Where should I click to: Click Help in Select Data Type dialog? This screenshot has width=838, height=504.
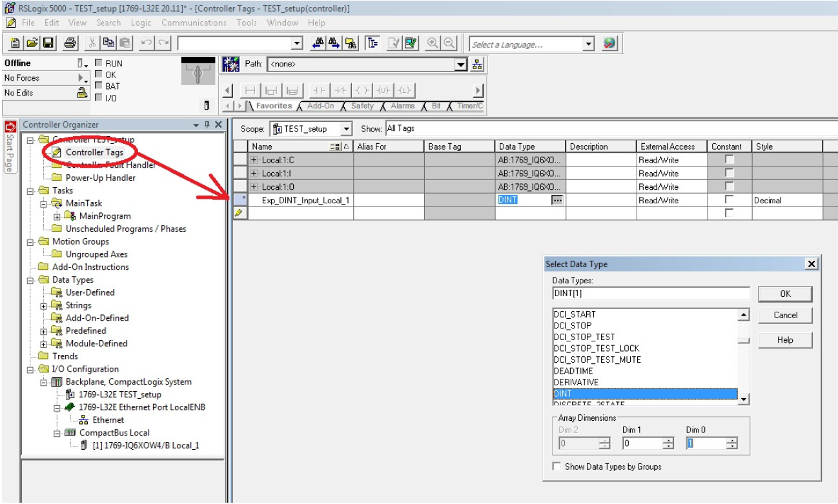pyautogui.click(x=785, y=340)
